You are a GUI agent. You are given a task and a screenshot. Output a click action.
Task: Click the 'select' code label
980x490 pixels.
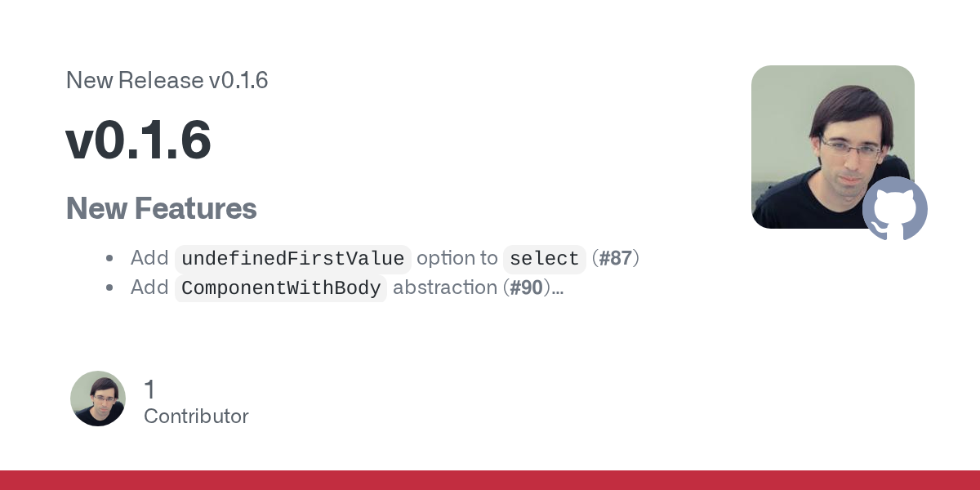point(544,259)
